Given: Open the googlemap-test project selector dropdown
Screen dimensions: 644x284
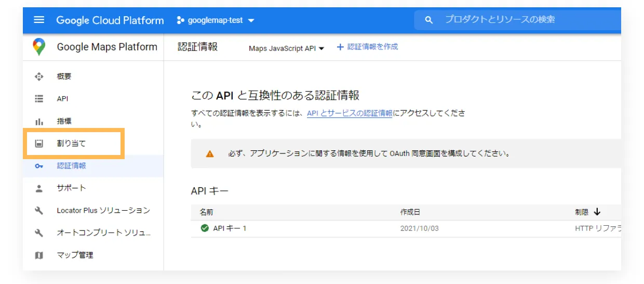Looking at the screenshot, I should [216, 20].
